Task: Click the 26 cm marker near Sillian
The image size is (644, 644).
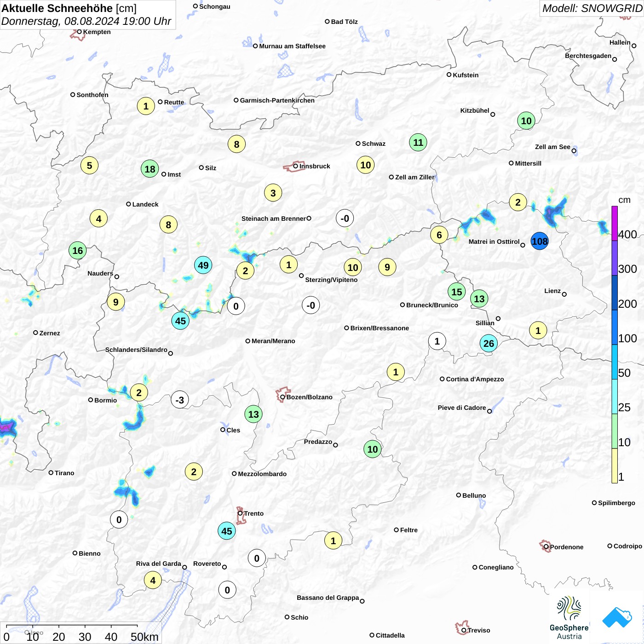Action: coord(489,343)
